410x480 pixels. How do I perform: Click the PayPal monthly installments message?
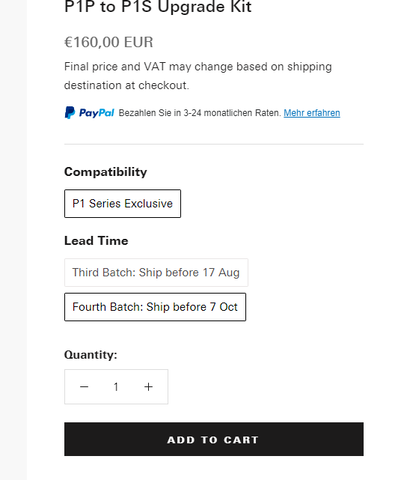point(200,113)
